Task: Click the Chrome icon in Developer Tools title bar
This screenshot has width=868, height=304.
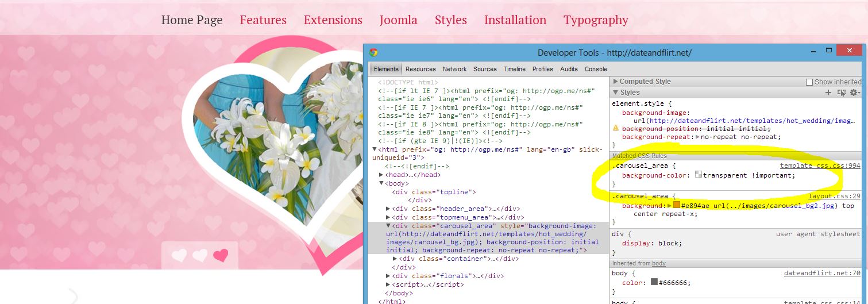Action: [373, 52]
